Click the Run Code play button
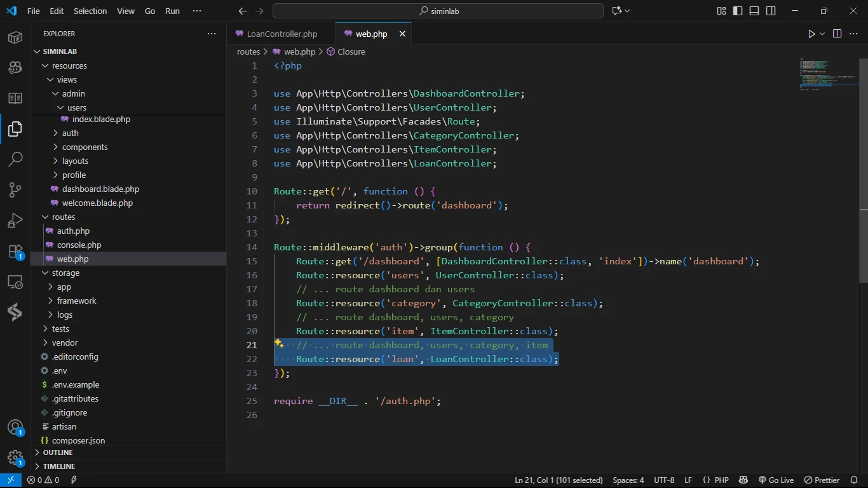The image size is (868, 488). click(811, 34)
